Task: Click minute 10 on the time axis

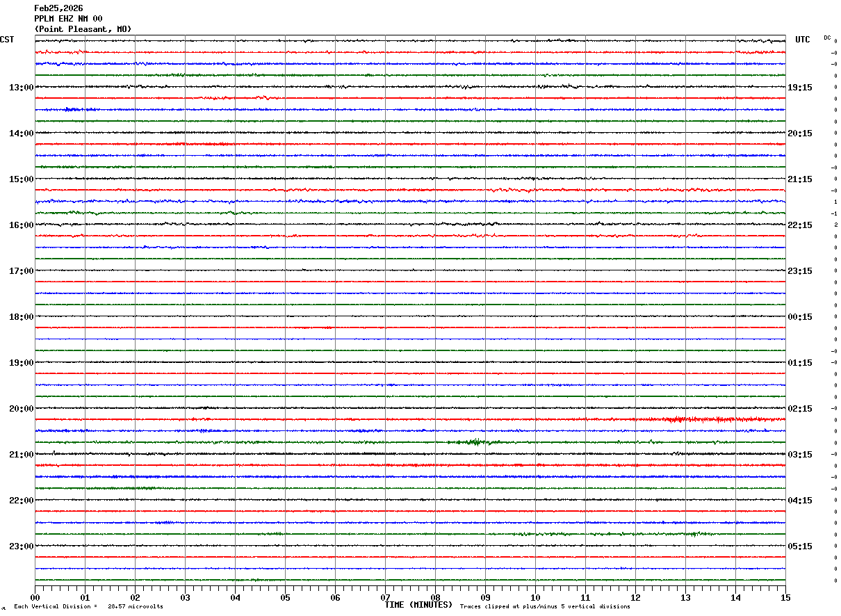Action: (535, 597)
